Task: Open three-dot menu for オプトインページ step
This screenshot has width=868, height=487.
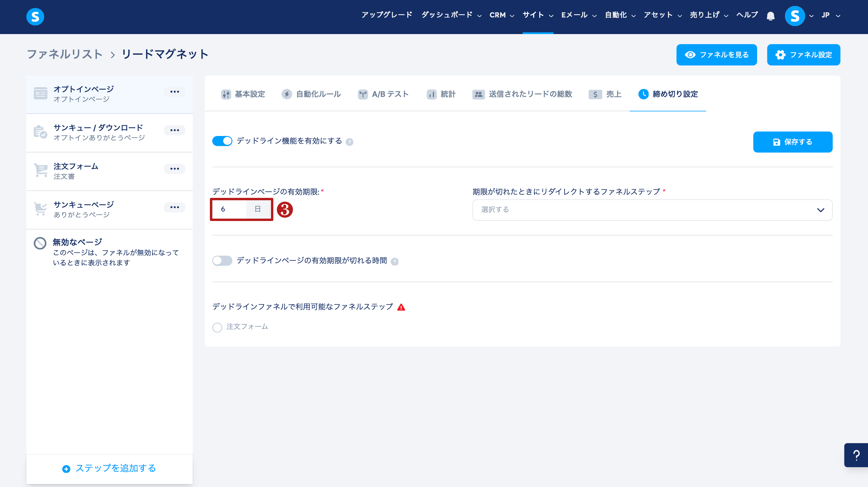Action: (x=174, y=92)
